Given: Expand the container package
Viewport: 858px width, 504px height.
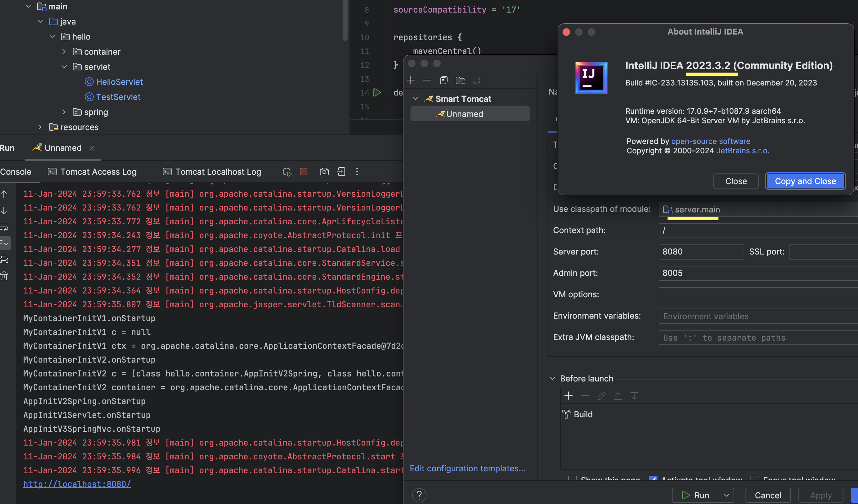Looking at the screenshot, I should click(x=64, y=52).
